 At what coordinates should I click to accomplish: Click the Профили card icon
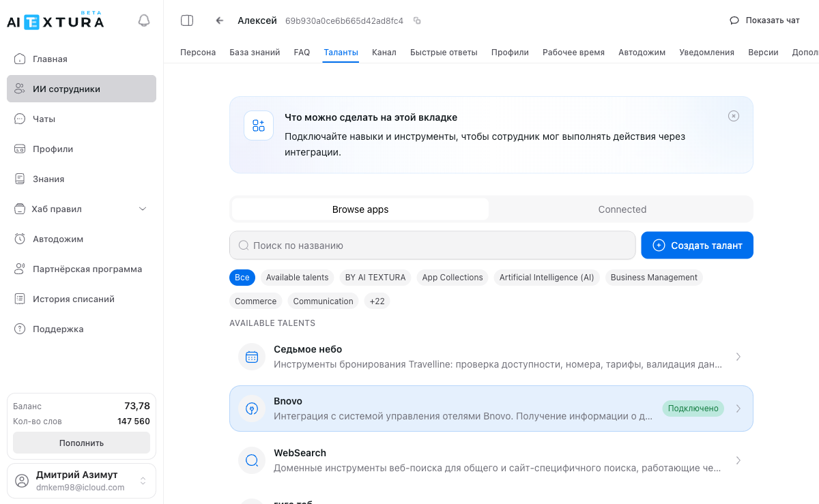20,149
